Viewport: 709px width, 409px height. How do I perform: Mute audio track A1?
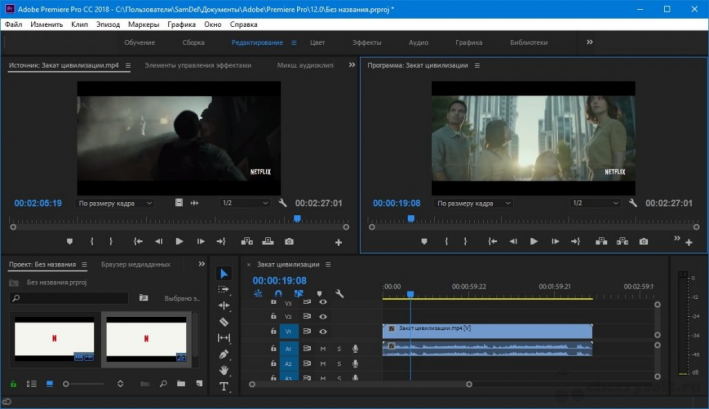click(x=323, y=348)
